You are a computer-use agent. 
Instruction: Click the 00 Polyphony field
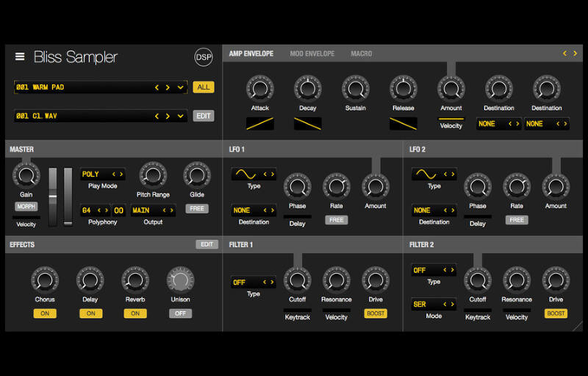tap(119, 211)
